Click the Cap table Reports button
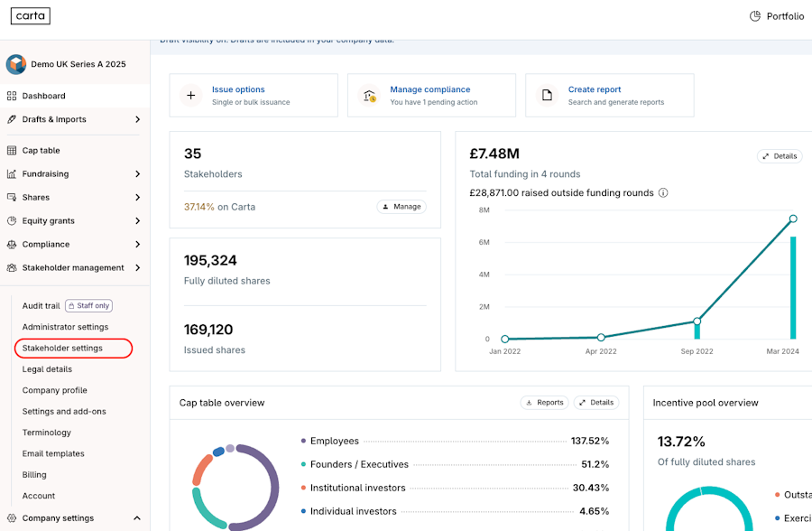The image size is (812, 531). tap(544, 403)
